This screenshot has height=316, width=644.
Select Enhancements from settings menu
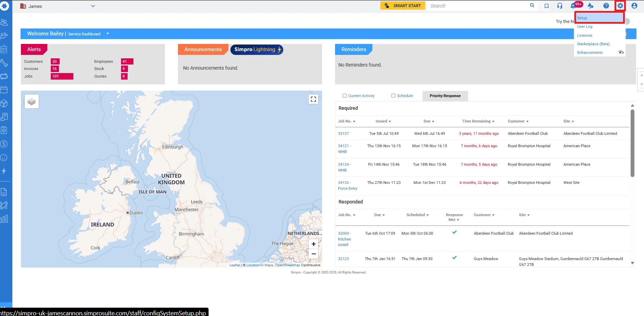[x=590, y=52]
